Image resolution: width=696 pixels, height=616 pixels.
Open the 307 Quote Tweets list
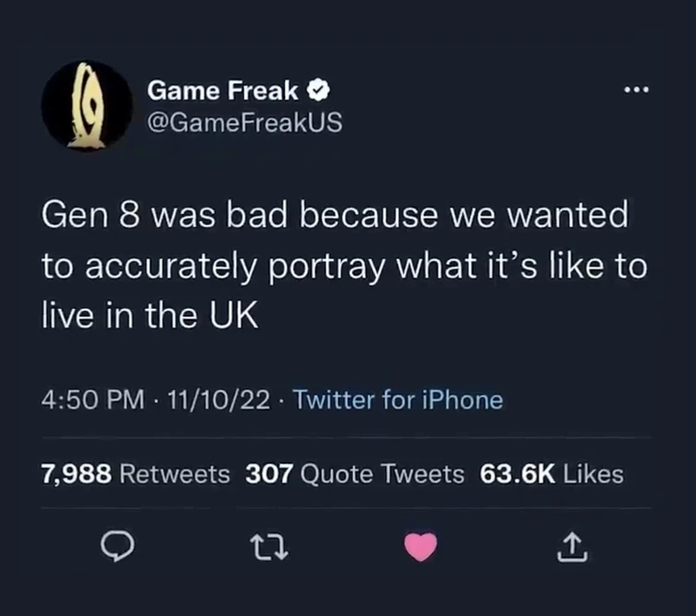[355, 474]
